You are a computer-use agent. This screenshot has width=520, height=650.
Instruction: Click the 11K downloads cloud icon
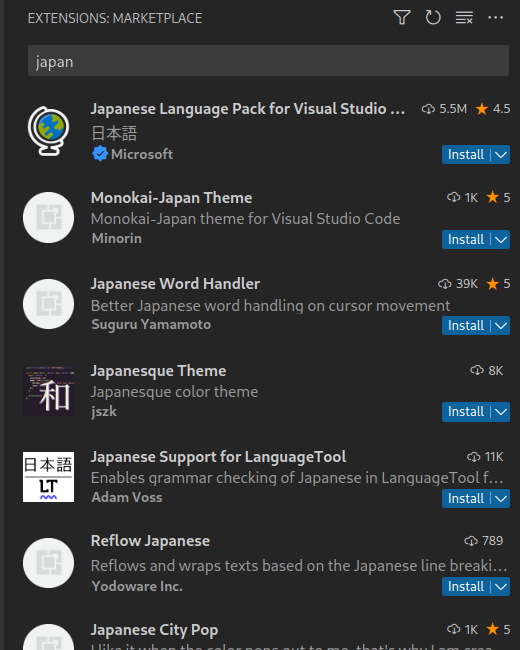(474, 457)
